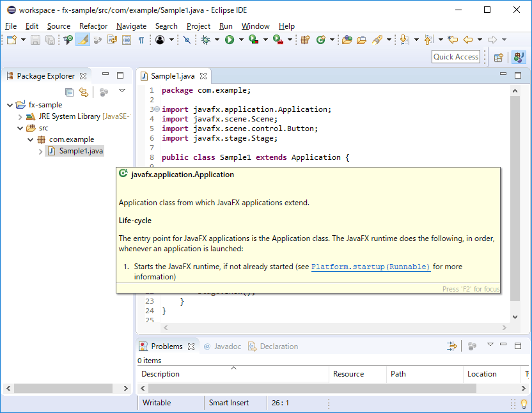Click the New Java Package icon
The height and width of the screenshot is (413, 532).
coord(306,40)
